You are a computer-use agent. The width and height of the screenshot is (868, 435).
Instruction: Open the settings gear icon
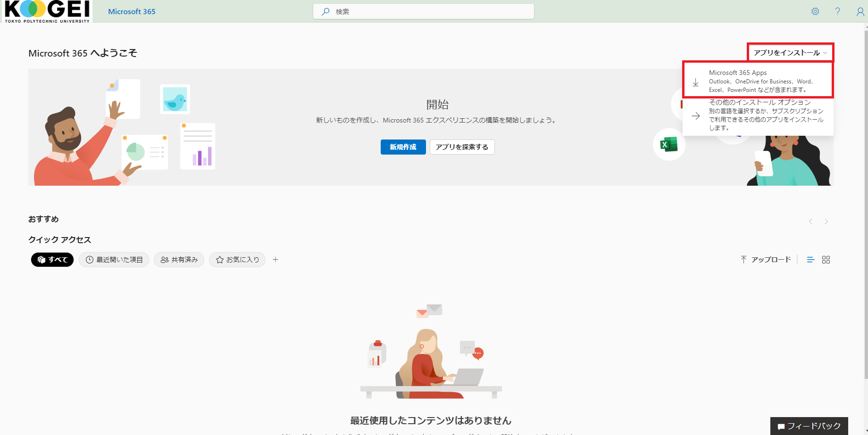click(x=815, y=11)
